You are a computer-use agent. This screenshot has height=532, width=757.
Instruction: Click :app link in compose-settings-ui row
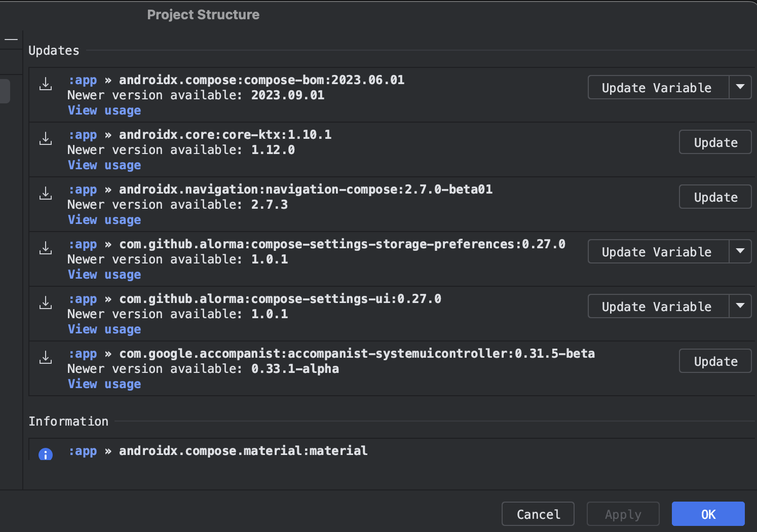tap(83, 299)
